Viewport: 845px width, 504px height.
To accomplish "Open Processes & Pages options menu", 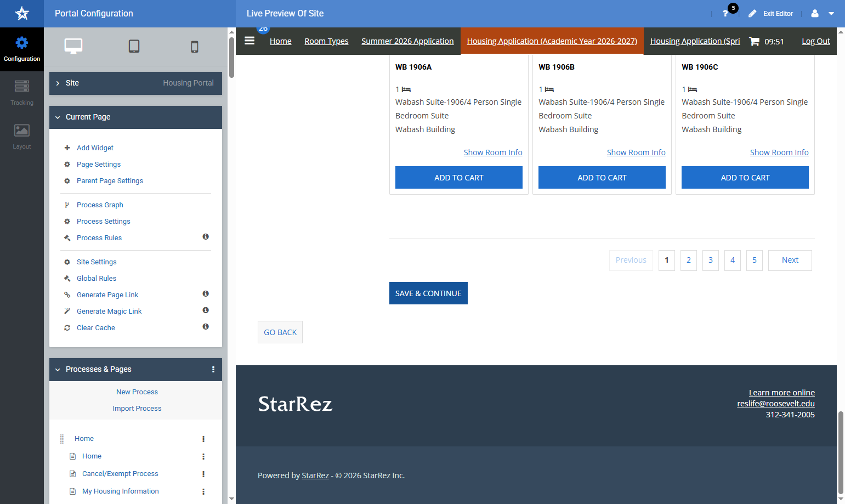I will point(213,370).
